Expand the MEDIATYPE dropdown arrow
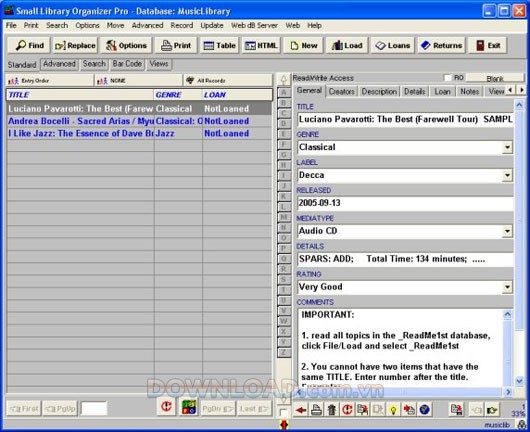 click(507, 231)
